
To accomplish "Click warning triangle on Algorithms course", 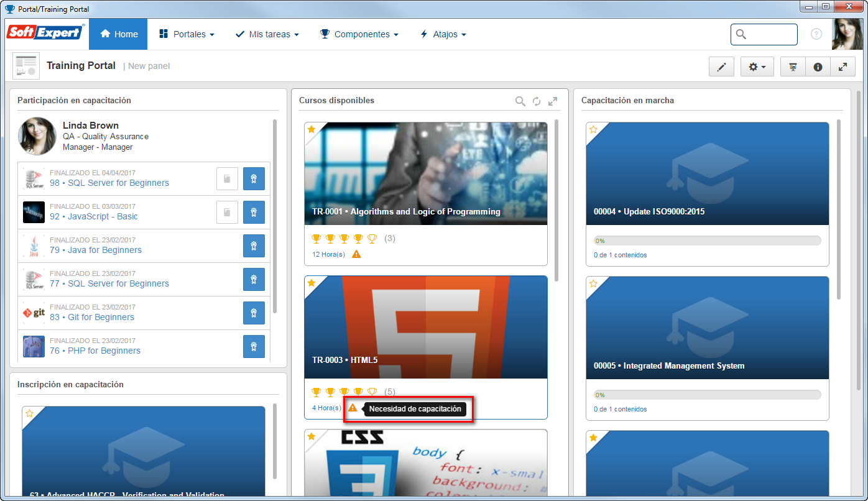I will point(356,254).
